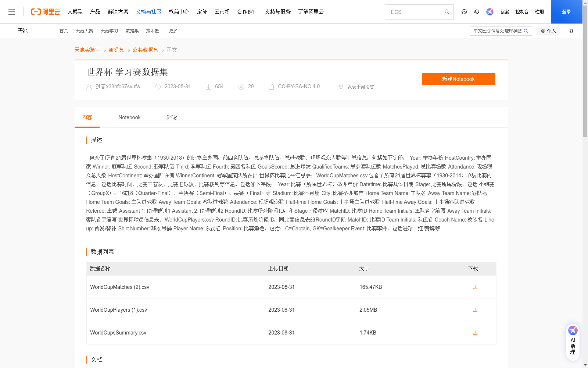Click the 新建Notebook button

[458, 79]
